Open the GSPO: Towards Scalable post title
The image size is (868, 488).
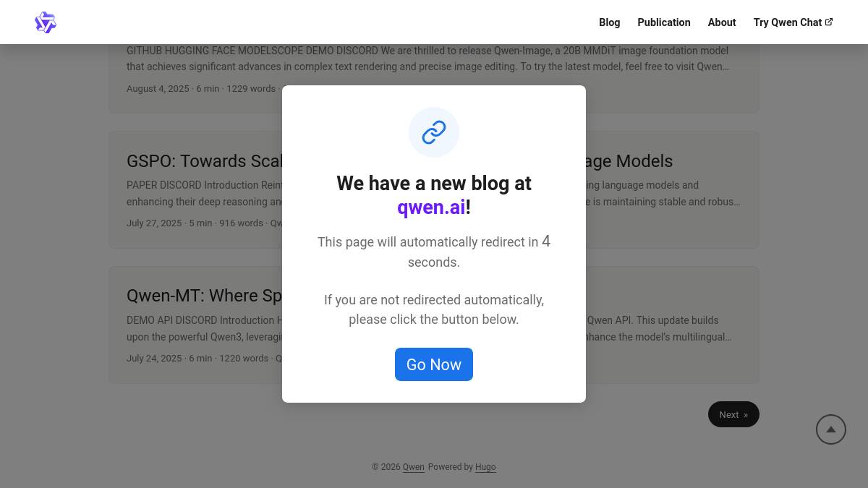(x=206, y=161)
